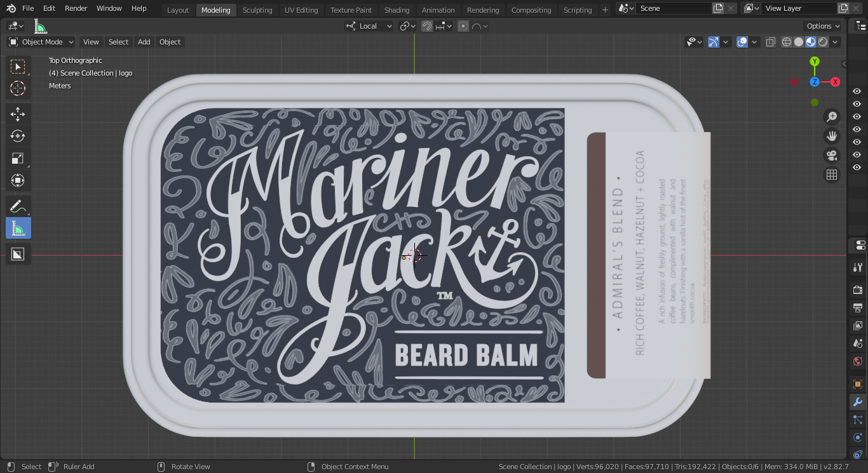
Task: Switch to the UV Editing workspace tab
Action: [301, 10]
